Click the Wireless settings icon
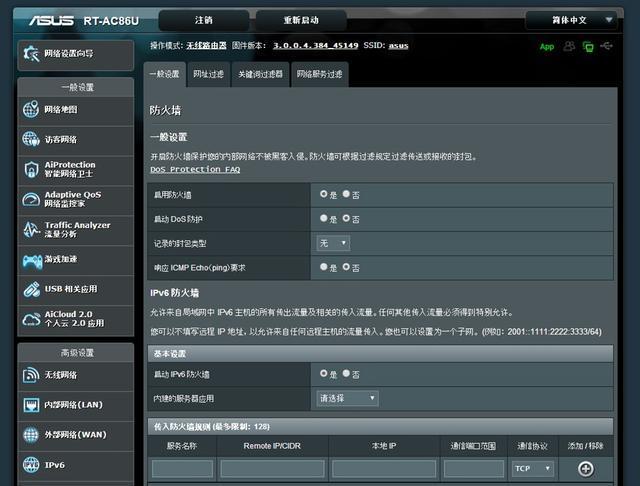The width and height of the screenshot is (640, 486). click(x=31, y=375)
